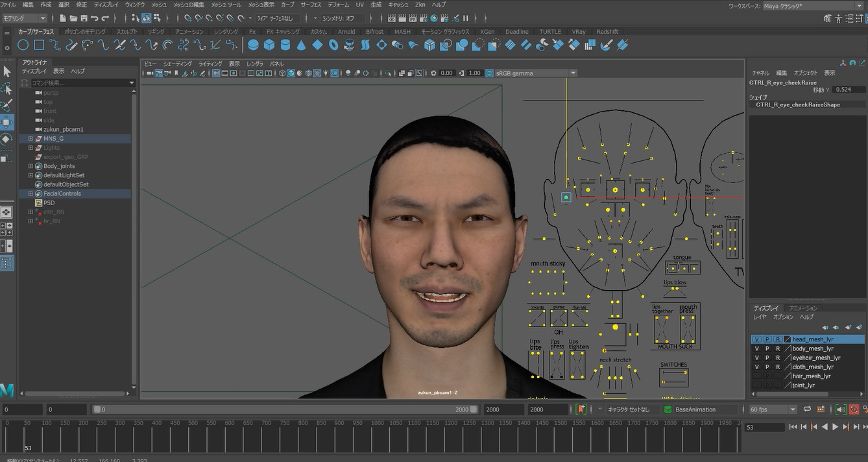Open the デフォーム menu
The width and height of the screenshot is (868, 462).
click(338, 5)
